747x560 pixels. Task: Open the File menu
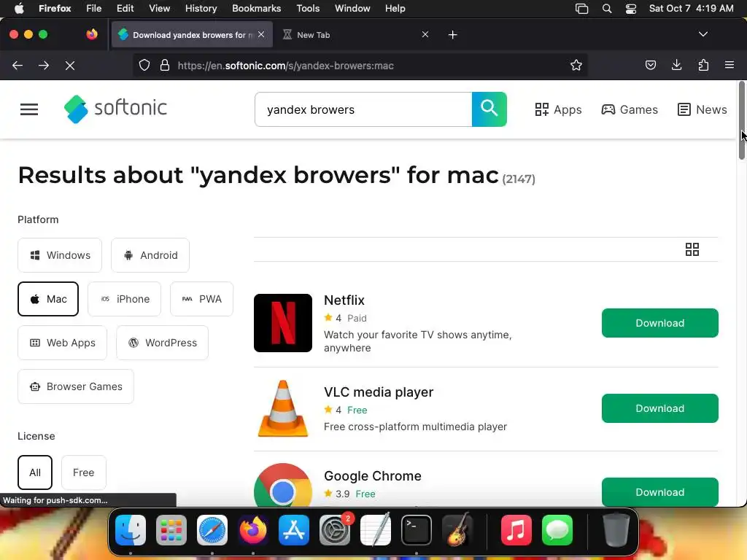[x=94, y=8]
